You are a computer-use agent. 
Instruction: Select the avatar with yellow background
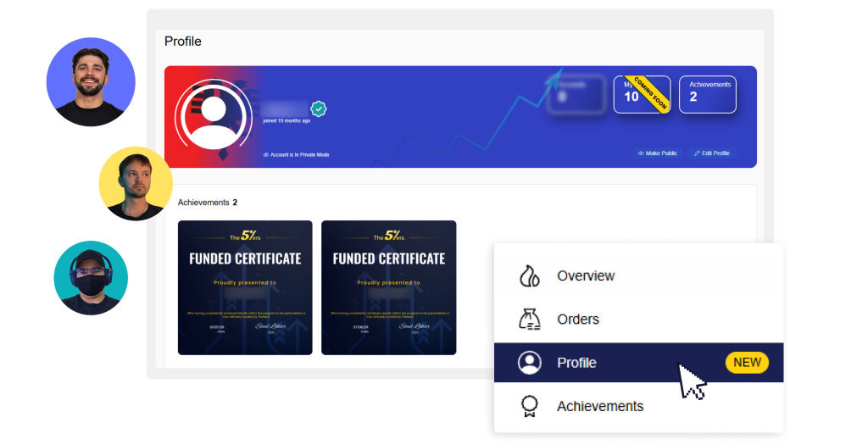(136, 184)
